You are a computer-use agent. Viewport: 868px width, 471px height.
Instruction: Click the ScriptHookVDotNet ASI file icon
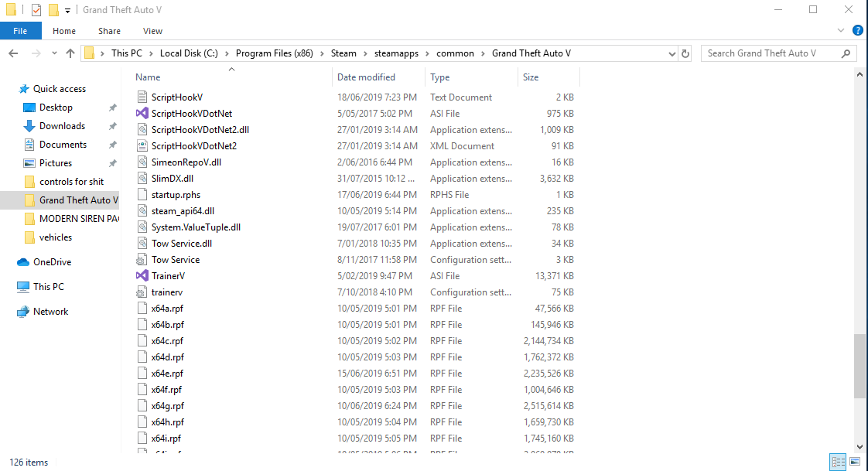(142, 114)
